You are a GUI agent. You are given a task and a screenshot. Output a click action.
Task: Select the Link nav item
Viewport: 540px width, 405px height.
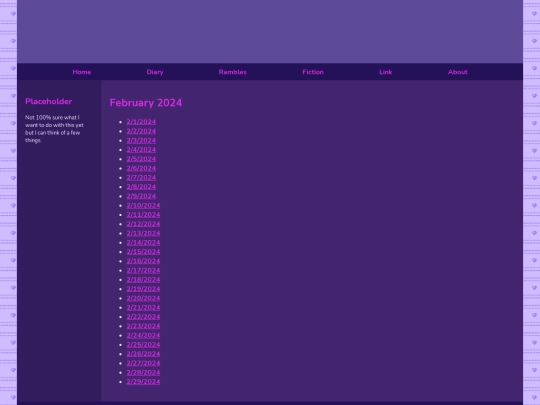click(x=386, y=72)
